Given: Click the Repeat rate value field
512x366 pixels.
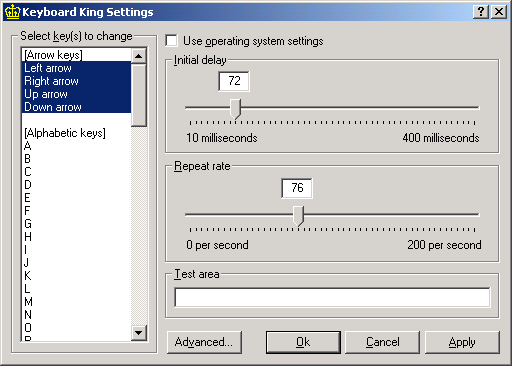Looking at the screenshot, I should click(x=297, y=188).
